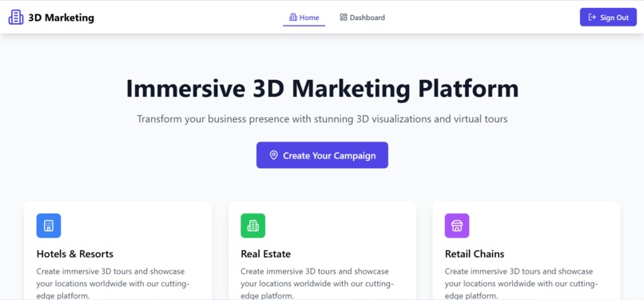The height and width of the screenshot is (300, 644).
Task: Click the 3D Marketing building logo icon
Action: (16, 18)
